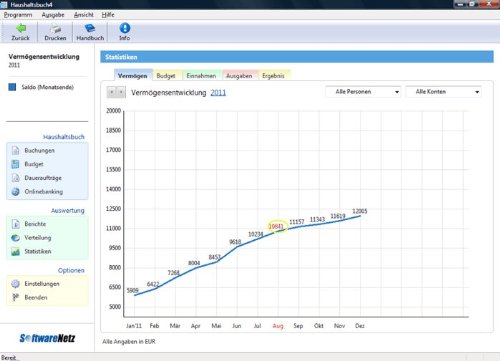Open Verteilung in the sidebar
The height and width of the screenshot is (361, 500).
(x=38, y=238)
